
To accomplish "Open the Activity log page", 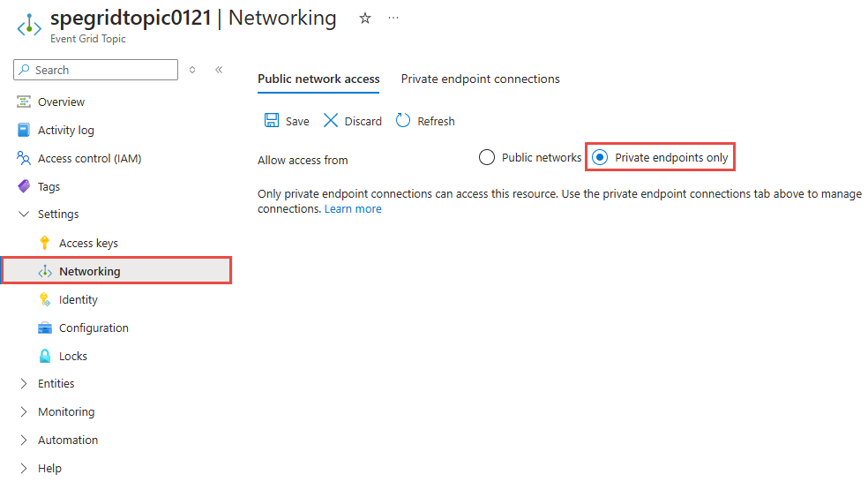I will 65,130.
